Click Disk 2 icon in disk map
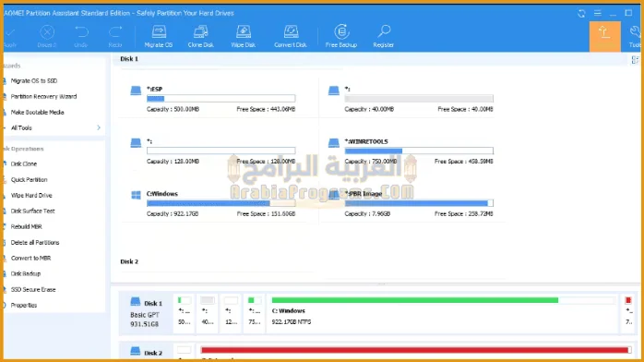Screen dimensions: 644x362 [135, 351]
